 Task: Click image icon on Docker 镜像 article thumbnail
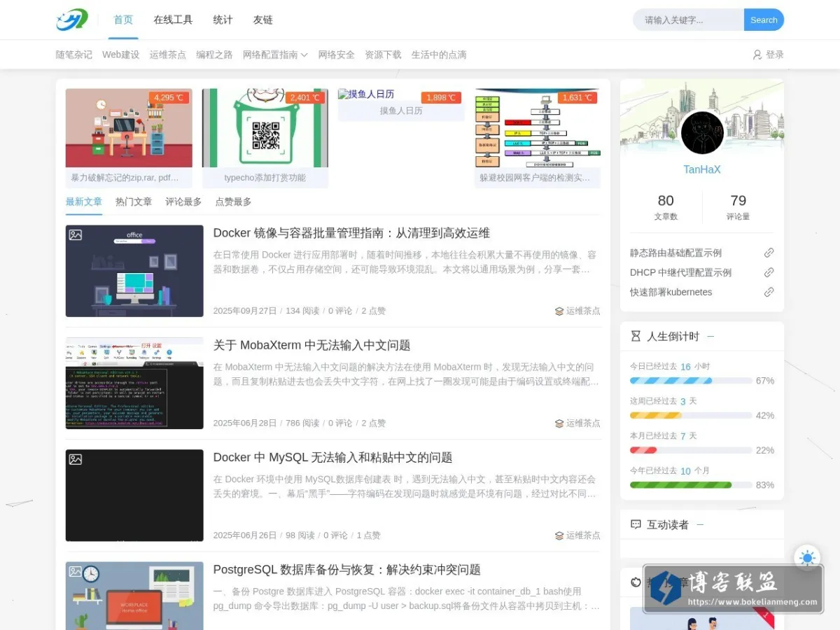[x=76, y=235]
